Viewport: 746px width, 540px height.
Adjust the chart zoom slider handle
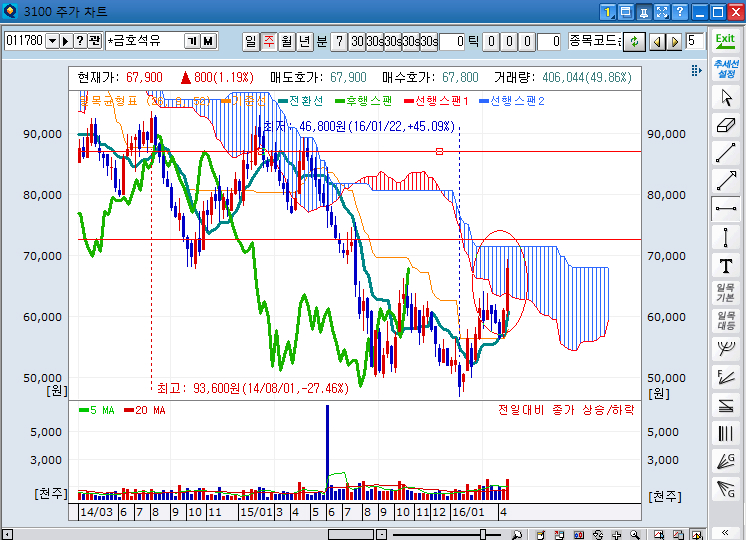click(x=484, y=534)
